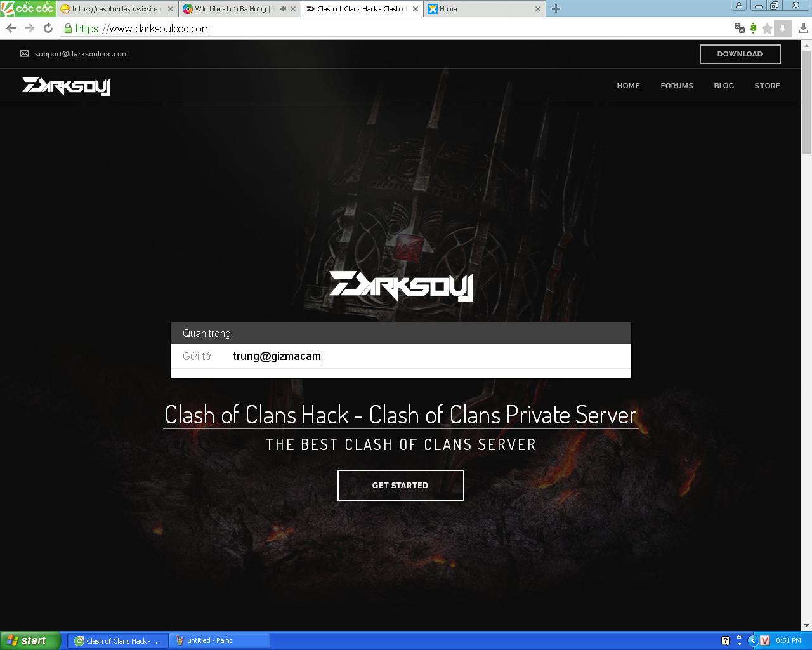This screenshot has width=812, height=650.
Task: Click the green Vietnamese typing icon
Action: coord(753,28)
